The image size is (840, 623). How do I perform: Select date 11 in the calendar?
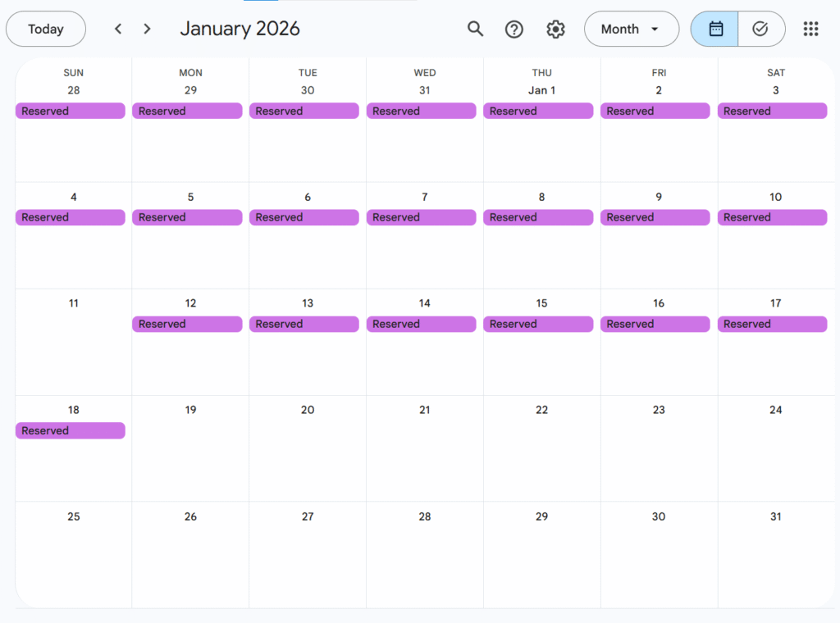click(x=74, y=303)
